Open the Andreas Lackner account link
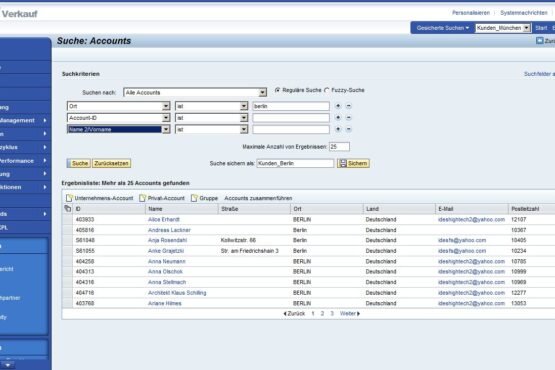 [169, 230]
